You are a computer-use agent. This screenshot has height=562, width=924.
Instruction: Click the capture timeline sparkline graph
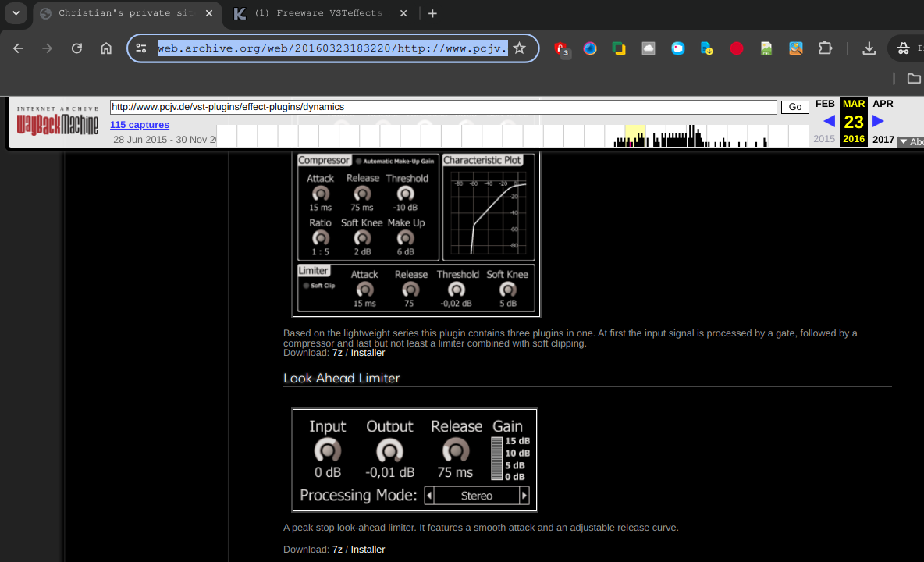click(512, 136)
